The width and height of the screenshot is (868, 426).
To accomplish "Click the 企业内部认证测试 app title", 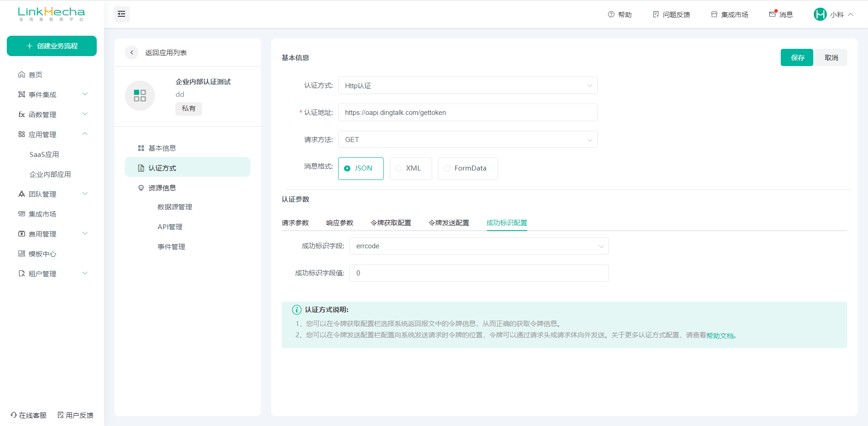I will point(203,82).
